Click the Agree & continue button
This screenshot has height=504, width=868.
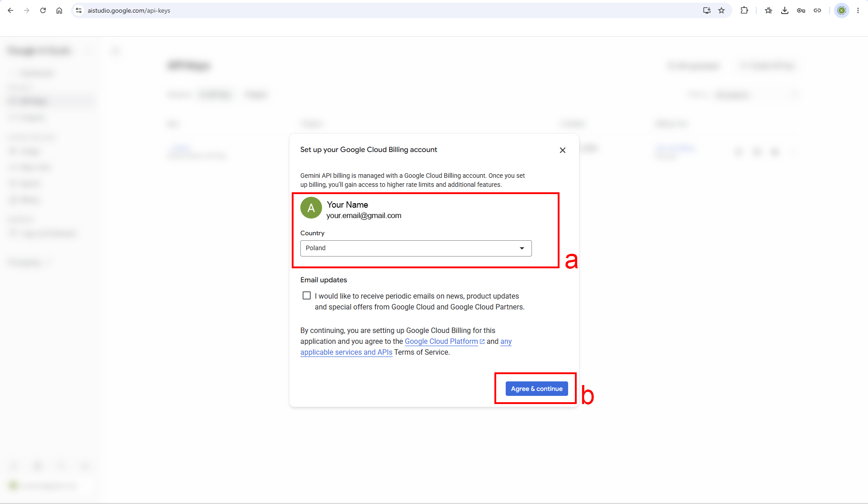[536, 389]
